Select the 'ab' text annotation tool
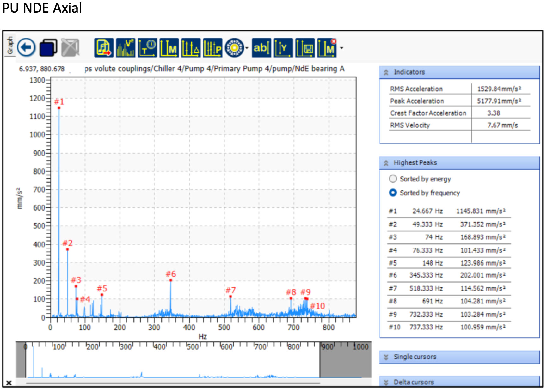 point(261,48)
